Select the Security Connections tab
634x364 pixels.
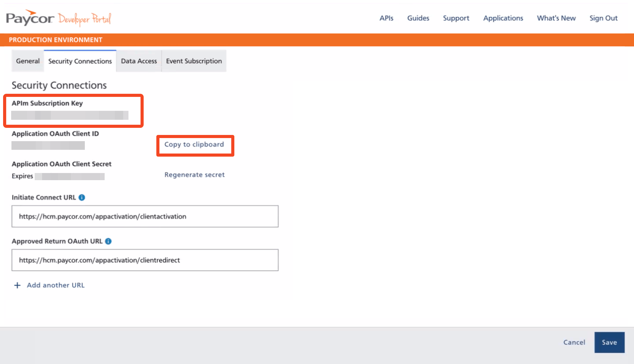[80, 61]
